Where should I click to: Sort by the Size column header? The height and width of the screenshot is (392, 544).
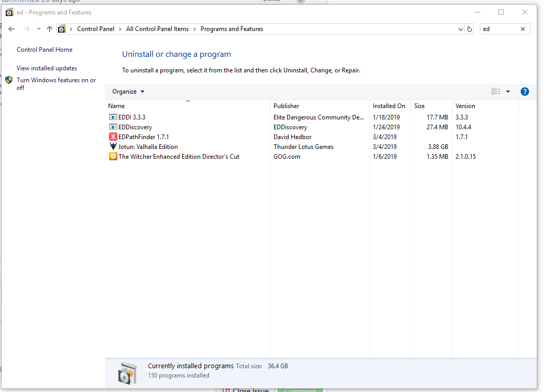(x=431, y=106)
